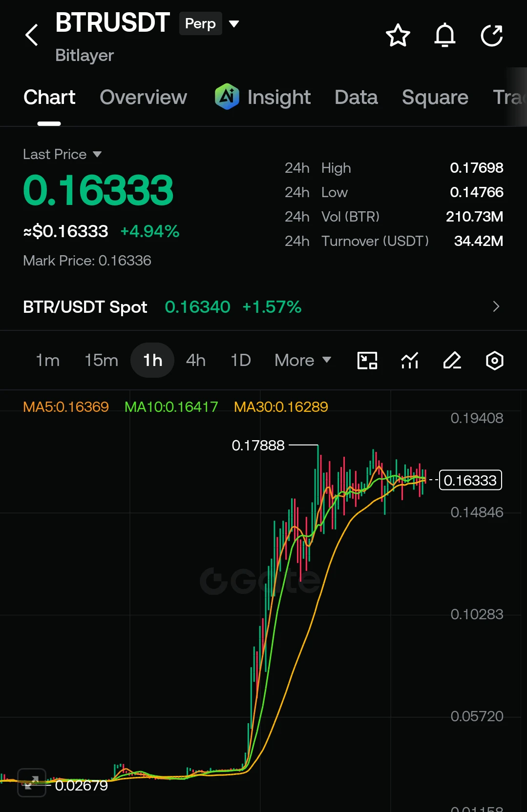The width and height of the screenshot is (527, 812).
Task: Switch to the Square tab
Action: [435, 97]
